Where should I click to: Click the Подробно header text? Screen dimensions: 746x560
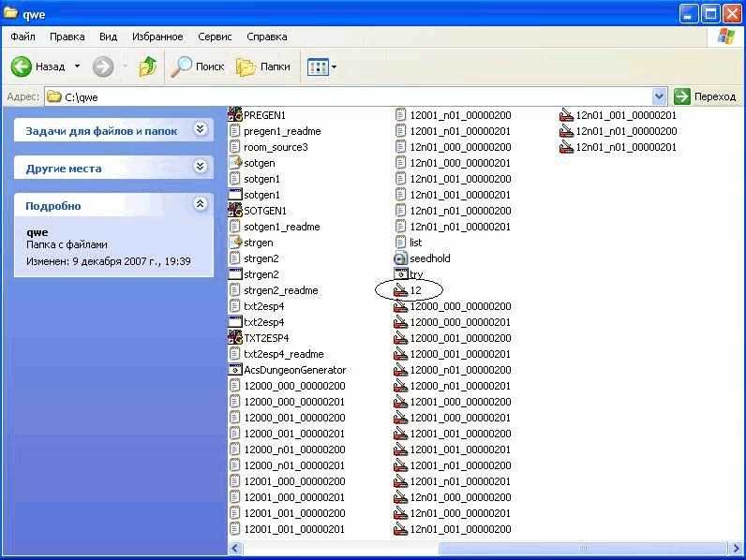coord(53,206)
